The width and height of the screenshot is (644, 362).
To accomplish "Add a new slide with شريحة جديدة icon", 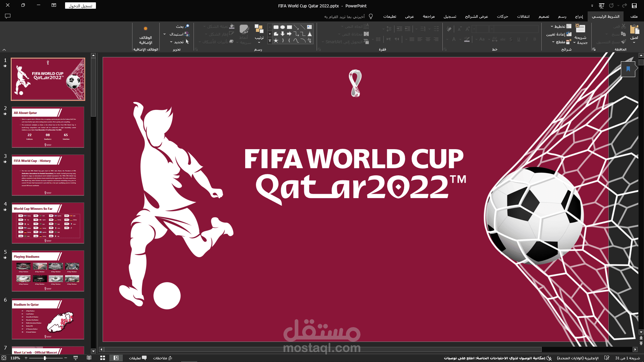I will click(580, 28).
